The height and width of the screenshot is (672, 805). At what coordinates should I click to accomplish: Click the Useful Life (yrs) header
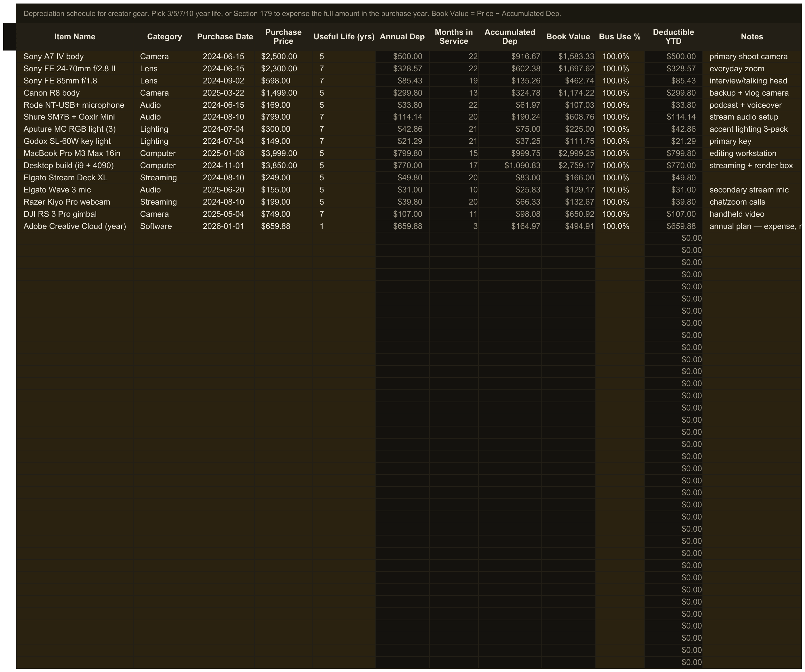[344, 37]
